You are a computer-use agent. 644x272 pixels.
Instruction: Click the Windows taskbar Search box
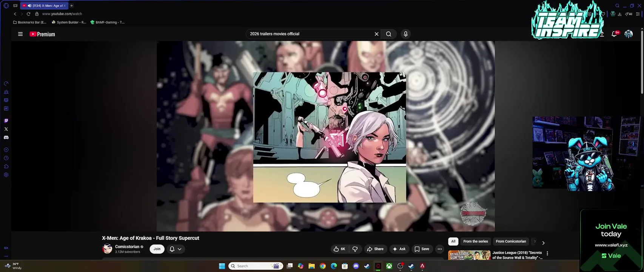(256, 266)
